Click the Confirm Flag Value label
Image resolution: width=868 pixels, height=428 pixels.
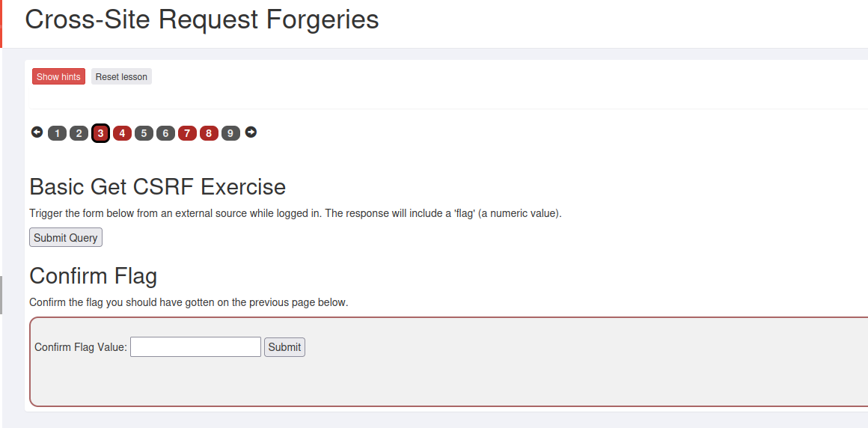pos(81,347)
